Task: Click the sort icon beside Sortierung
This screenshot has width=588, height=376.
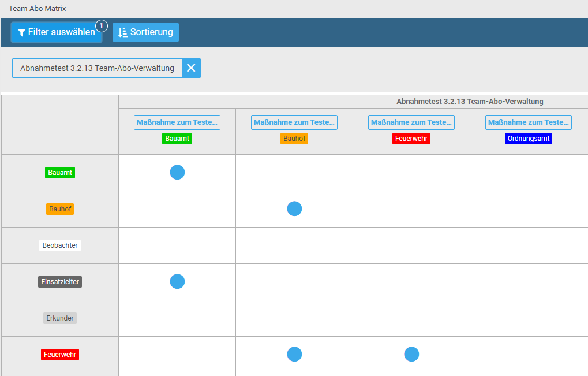Action: pyautogui.click(x=122, y=33)
